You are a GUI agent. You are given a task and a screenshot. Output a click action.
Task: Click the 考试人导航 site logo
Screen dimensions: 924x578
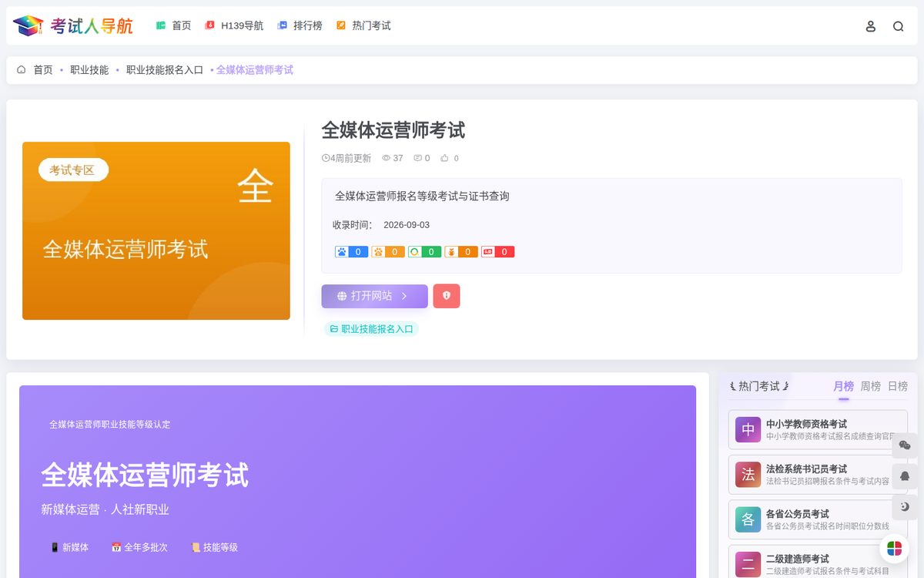tap(73, 25)
